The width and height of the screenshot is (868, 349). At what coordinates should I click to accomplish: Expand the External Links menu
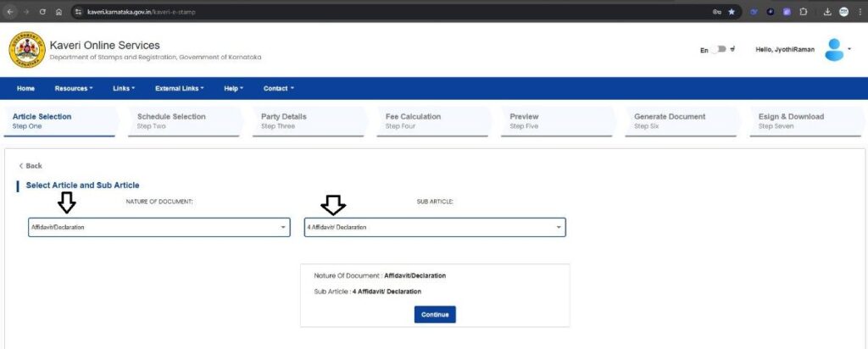point(178,88)
